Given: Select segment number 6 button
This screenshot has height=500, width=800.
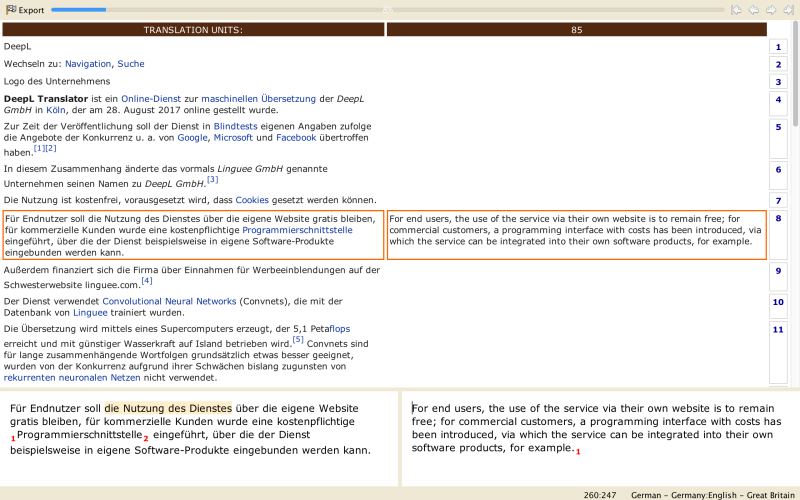Looking at the screenshot, I should coord(778,176).
